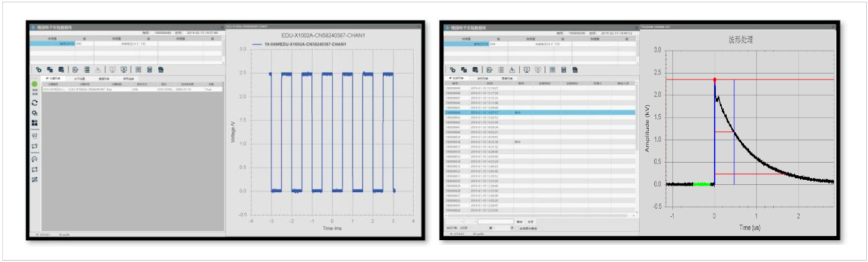
Task: Click the search button next to the bottom text field
Action: [519, 221]
